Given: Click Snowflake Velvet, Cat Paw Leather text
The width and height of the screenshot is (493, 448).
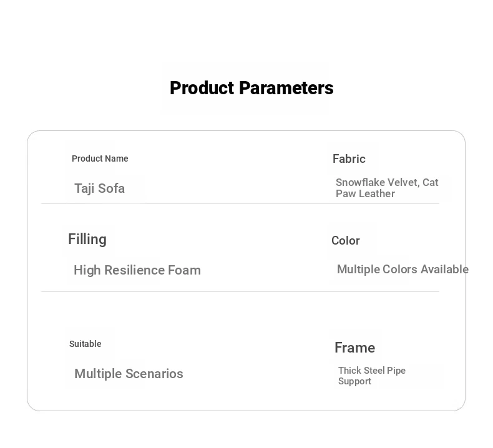Looking at the screenshot, I should [x=387, y=188].
